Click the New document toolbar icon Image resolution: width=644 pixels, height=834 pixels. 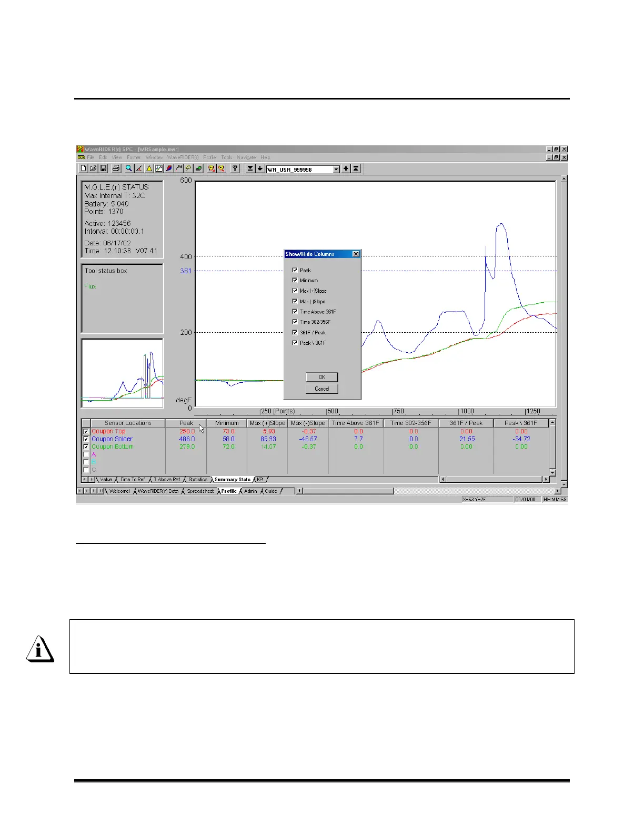(x=83, y=168)
